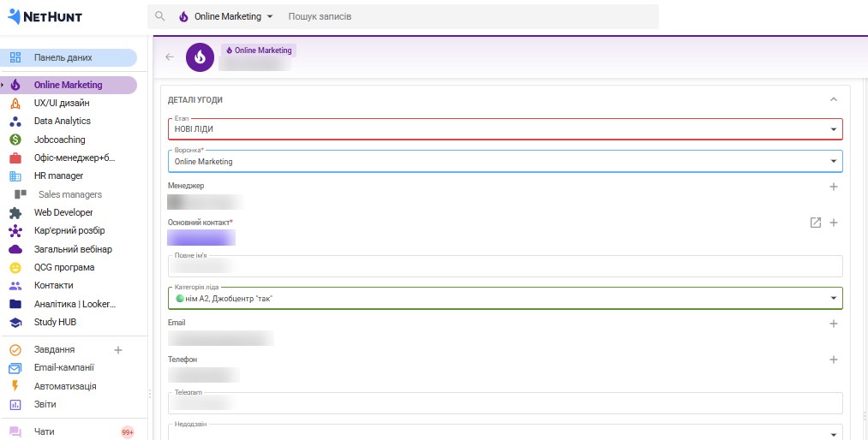Click the NetHunt logo
This screenshot has width=868, height=440.
45,16
